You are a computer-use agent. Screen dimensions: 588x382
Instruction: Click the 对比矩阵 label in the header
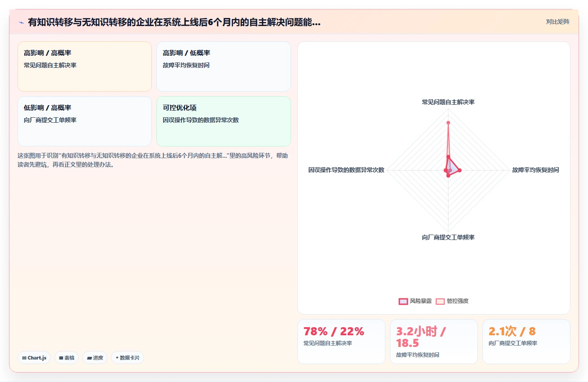[557, 22]
